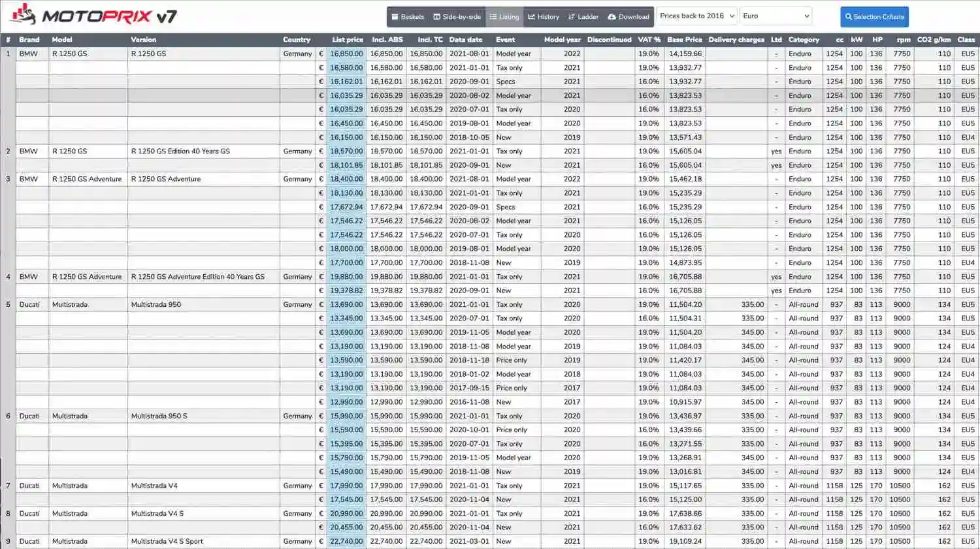Click the data date 2018-10-05

click(469, 138)
